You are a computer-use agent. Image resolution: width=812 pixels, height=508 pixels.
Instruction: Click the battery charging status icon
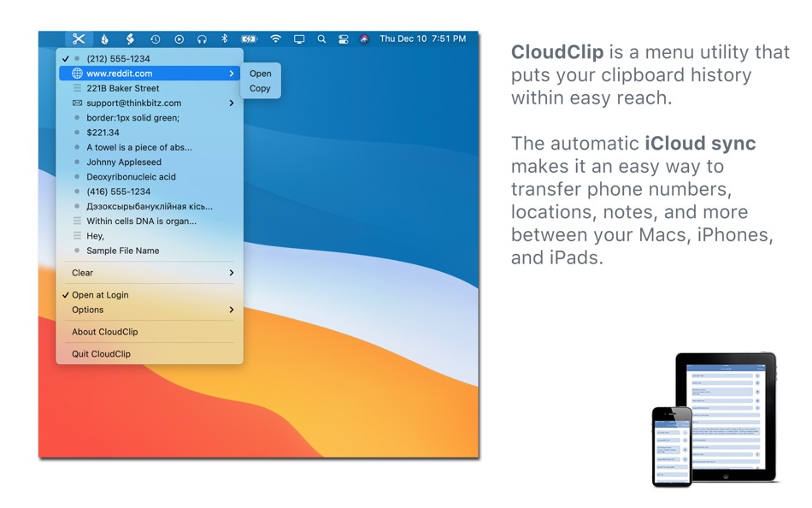(x=249, y=38)
